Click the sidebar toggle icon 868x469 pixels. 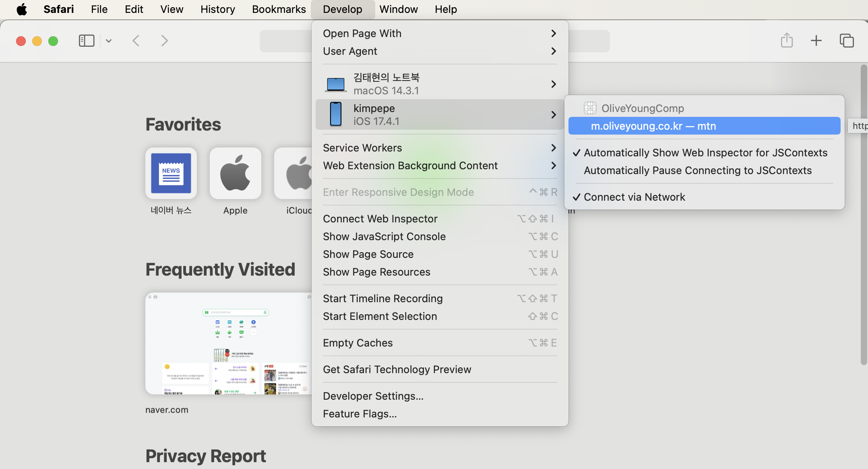[x=86, y=41]
